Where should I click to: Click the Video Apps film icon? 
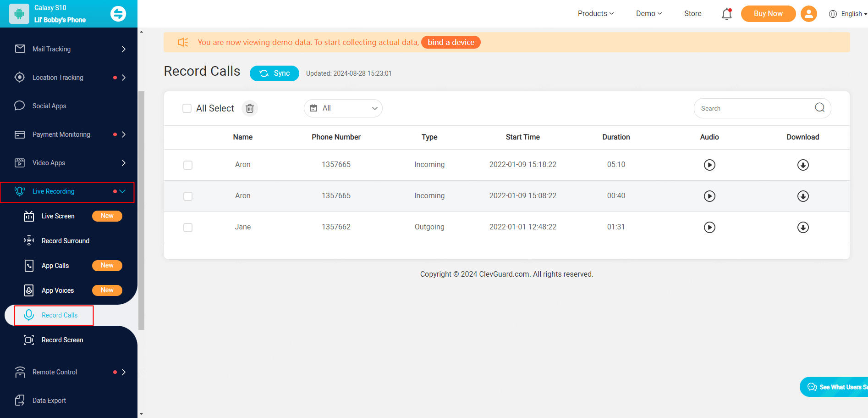(x=20, y=163)
